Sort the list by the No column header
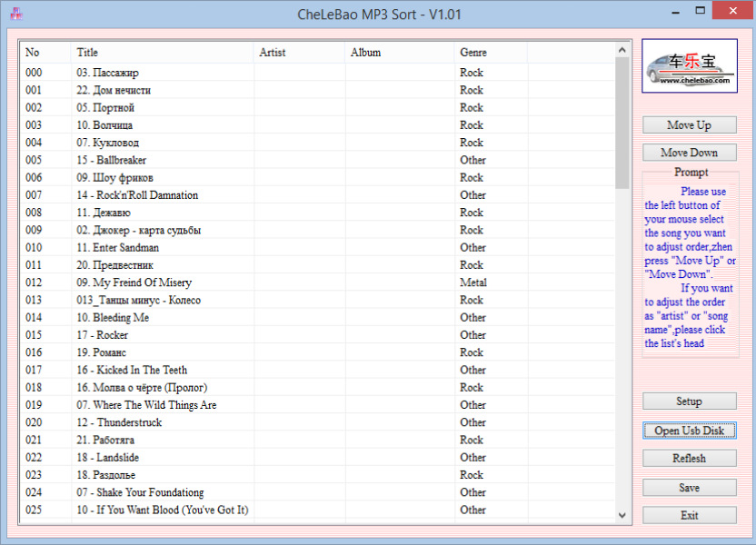This screenshot has height=545, width=756. 45,53
